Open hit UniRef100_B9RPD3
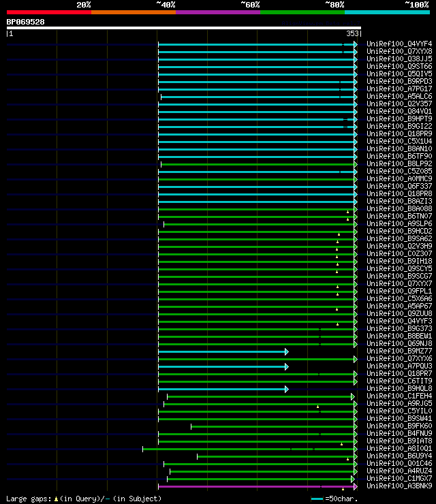The height and width of the screenshot is (504, 436). point(399,81)
